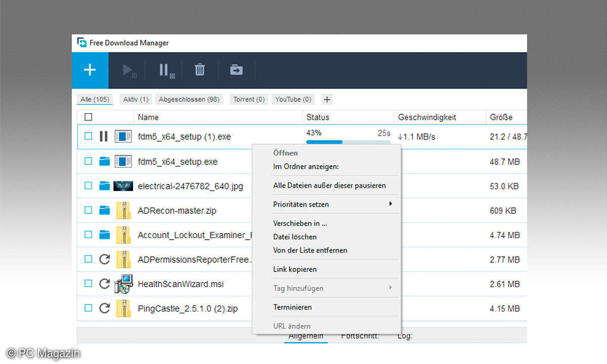This screenshot has height=364, width=607.
Task: Pause the fdm5_x64_setup (1).exe download
Action: [104, 136]
